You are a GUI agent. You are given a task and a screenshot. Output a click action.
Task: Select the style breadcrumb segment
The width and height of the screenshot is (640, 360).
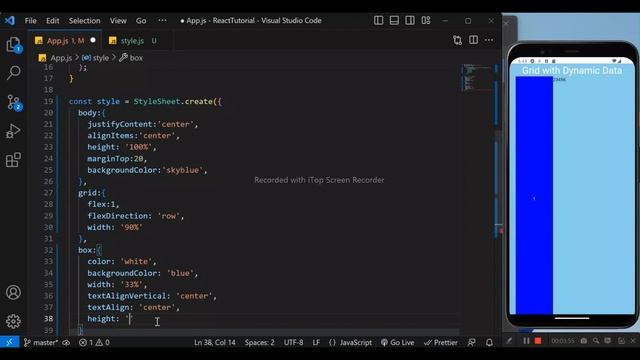pos(100,58)
